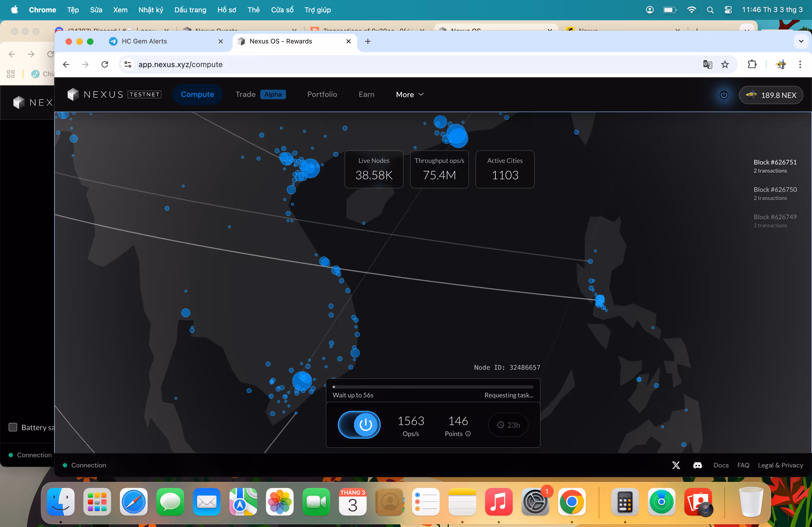Switch to the HC Gem Alerts tab
This screenshot has width=812, height=527.
(166, 41)
